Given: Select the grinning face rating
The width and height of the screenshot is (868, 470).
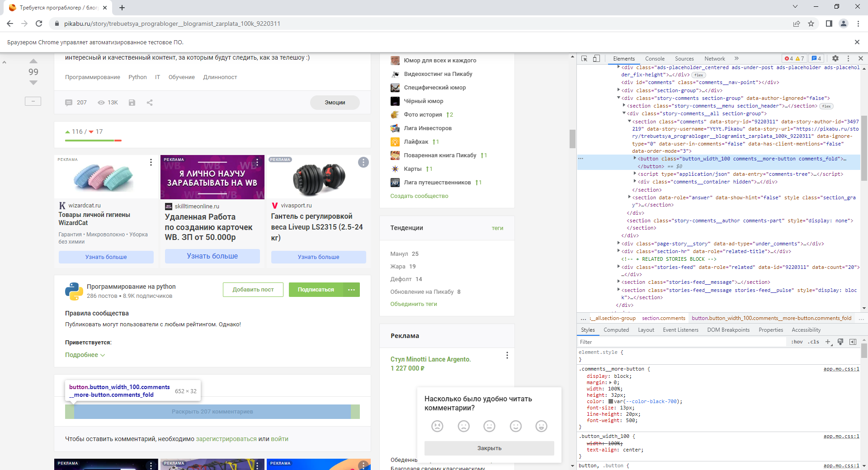Looking at the screenshot, I should click(541, 426).
